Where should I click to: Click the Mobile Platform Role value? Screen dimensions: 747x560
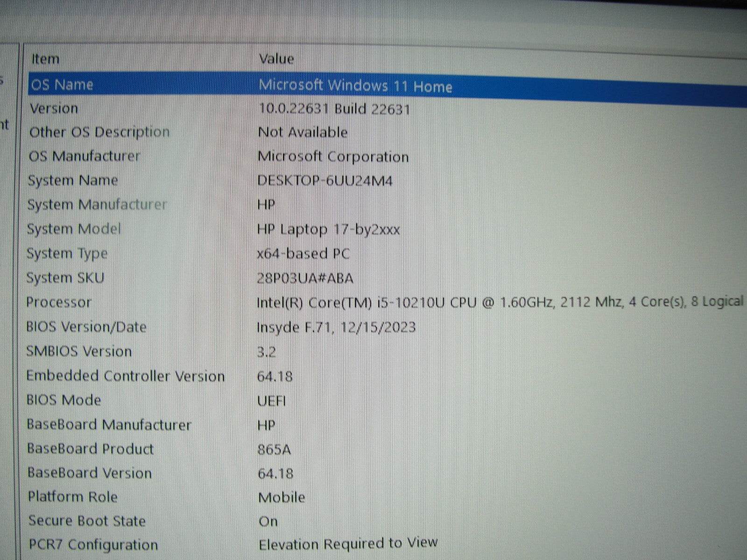(x=282, y=497)
